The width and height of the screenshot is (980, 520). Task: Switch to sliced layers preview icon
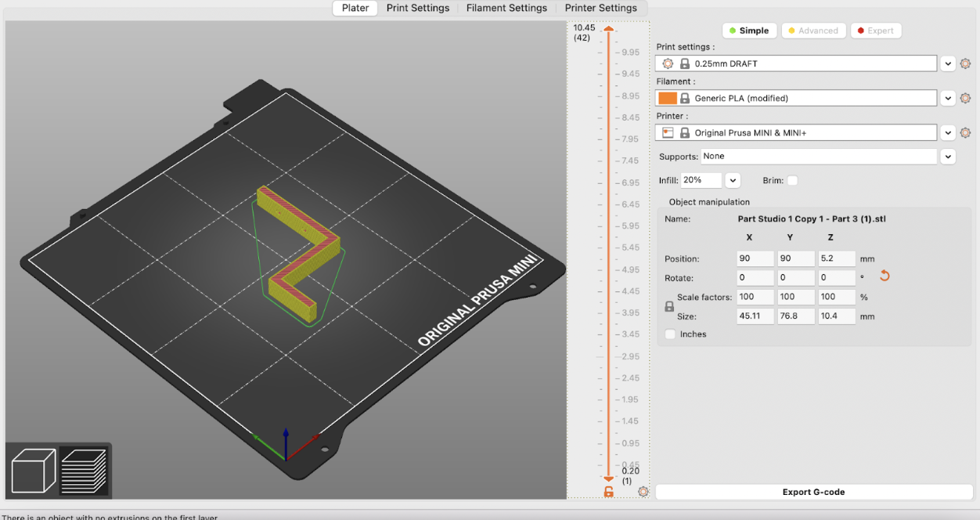83,471
